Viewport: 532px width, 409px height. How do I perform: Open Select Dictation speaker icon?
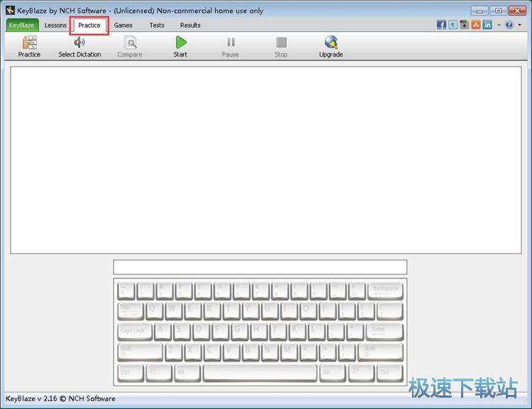click(79, 43)
